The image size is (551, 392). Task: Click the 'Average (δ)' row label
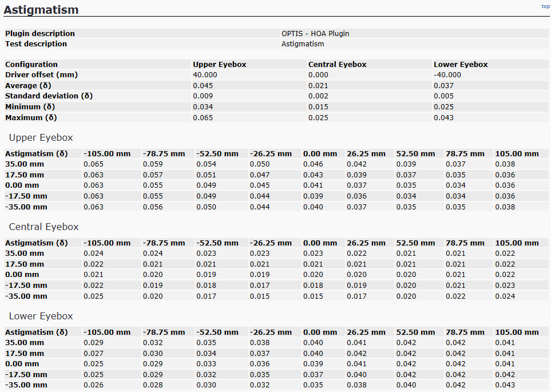click(x=29, y=86)
